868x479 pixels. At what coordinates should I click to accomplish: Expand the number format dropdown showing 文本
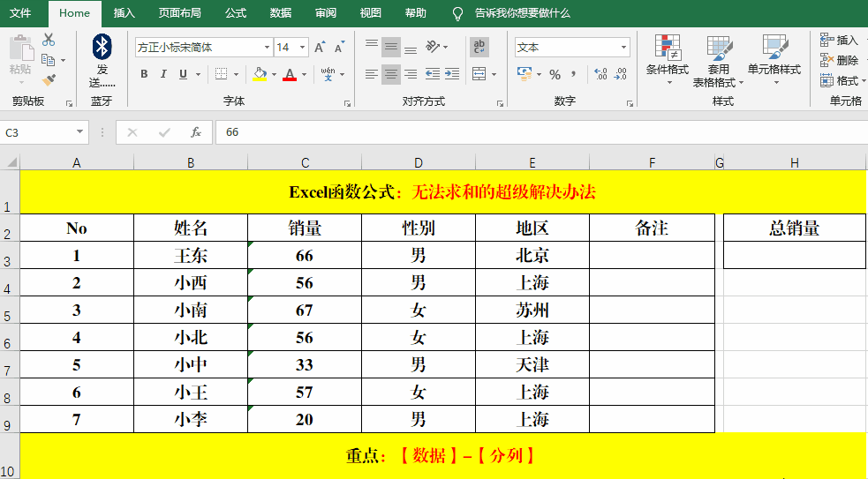tap(623, 47)
